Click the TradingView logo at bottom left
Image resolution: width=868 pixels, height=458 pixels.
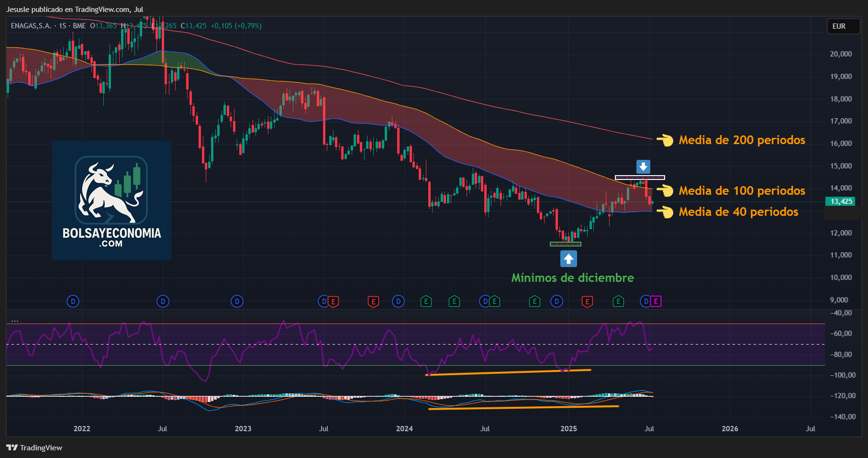[x=34, y=448]
